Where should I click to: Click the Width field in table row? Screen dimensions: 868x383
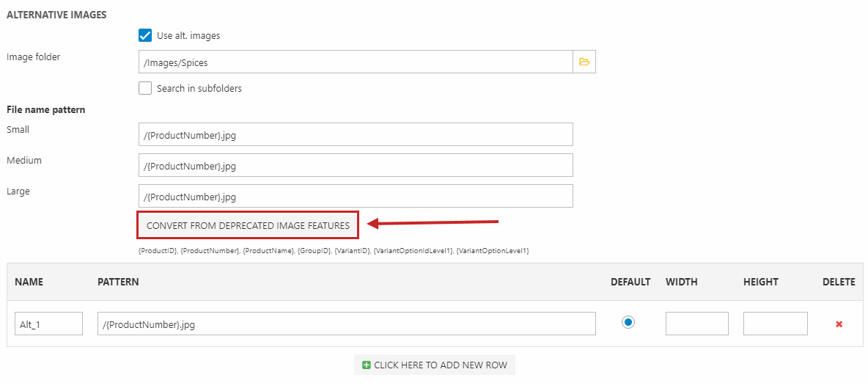(696, 324)
